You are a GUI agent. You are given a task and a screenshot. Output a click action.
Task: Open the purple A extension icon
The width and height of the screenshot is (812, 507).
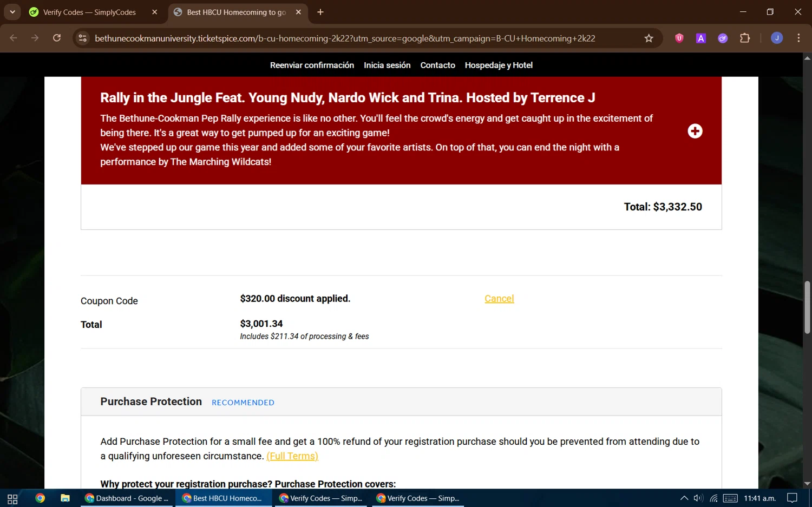(701, 38)
